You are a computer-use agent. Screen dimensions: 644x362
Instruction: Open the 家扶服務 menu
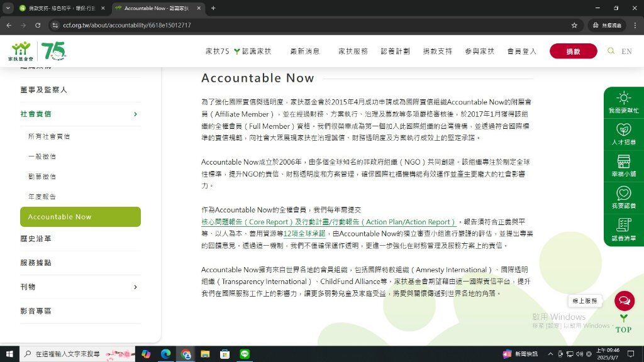click(x=353, y=52)
